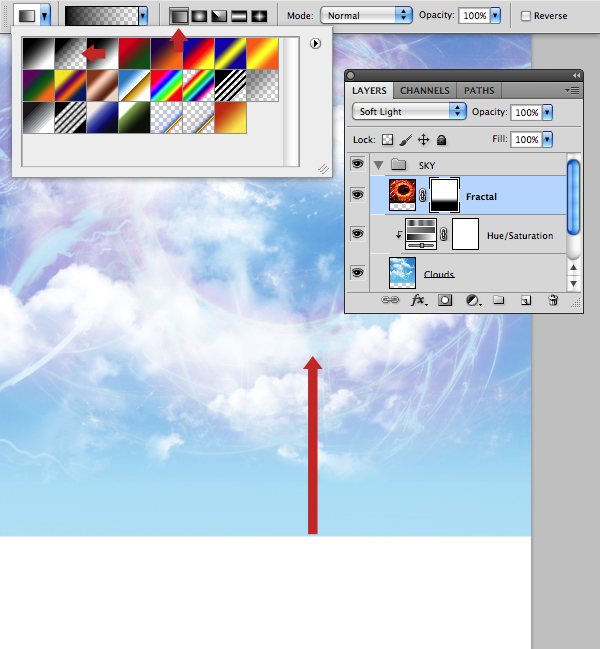This screenshot has width=600, height=649.
Task: Open the Layers panel options menu
Action: [x=573, y=91]
